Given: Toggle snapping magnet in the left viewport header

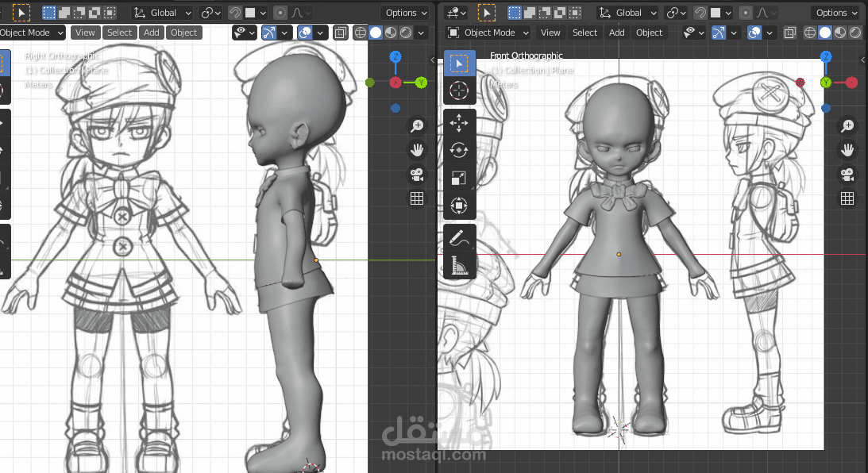Looking at the screenshot, I should pos(235,12).
